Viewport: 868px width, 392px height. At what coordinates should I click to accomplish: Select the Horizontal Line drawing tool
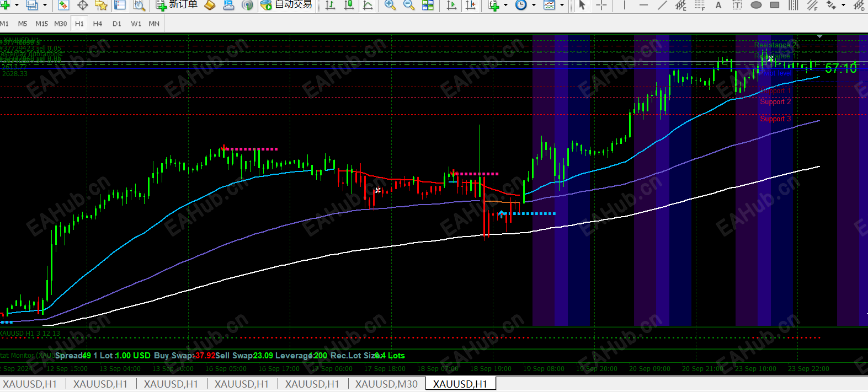tap(643, 5)
